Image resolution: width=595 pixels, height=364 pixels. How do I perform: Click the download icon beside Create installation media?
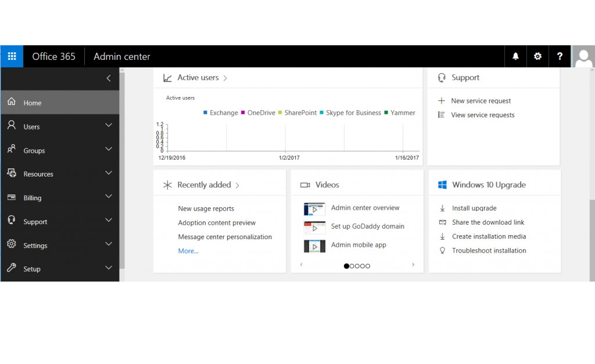[442, 237]
